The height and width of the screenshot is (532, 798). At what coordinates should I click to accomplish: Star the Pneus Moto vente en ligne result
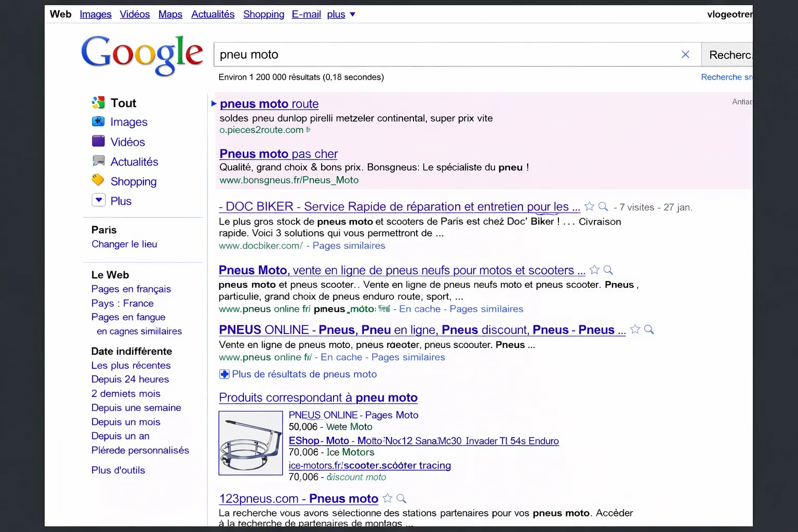(x=594, y=270)
